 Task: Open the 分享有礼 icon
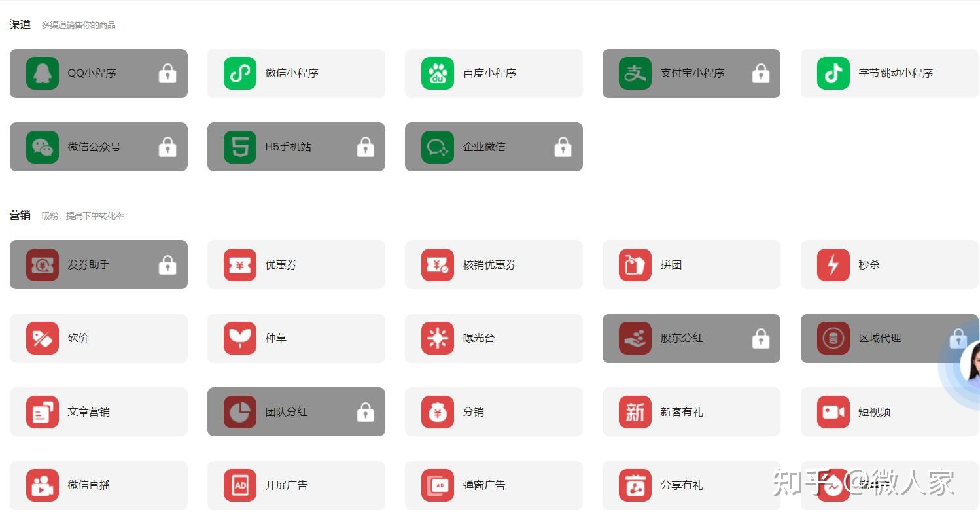[635, 485]
